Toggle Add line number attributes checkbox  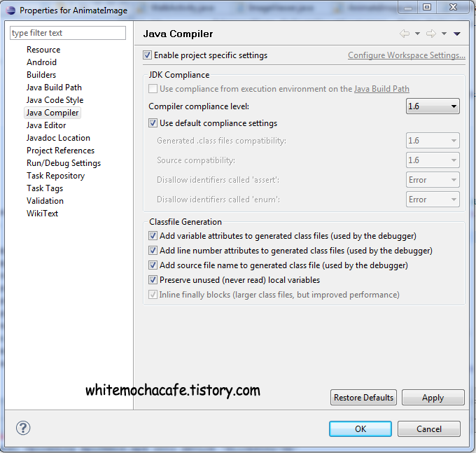pyautogui.click(x=153, y=250)
